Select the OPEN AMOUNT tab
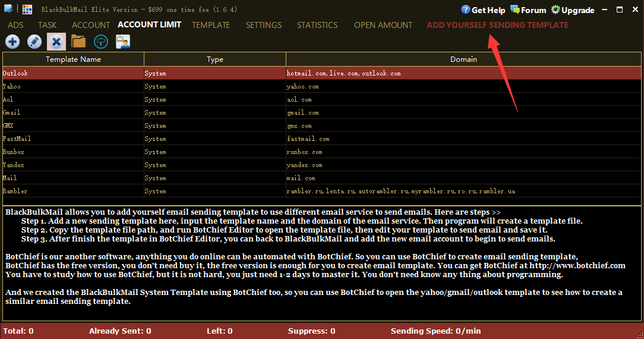This screenshot has width=644, height=339. click(x=383, y=25)
